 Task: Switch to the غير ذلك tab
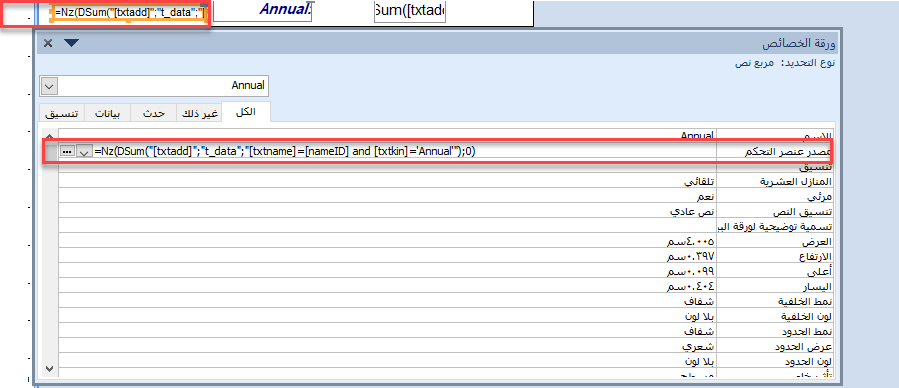(x=199, y=113)
